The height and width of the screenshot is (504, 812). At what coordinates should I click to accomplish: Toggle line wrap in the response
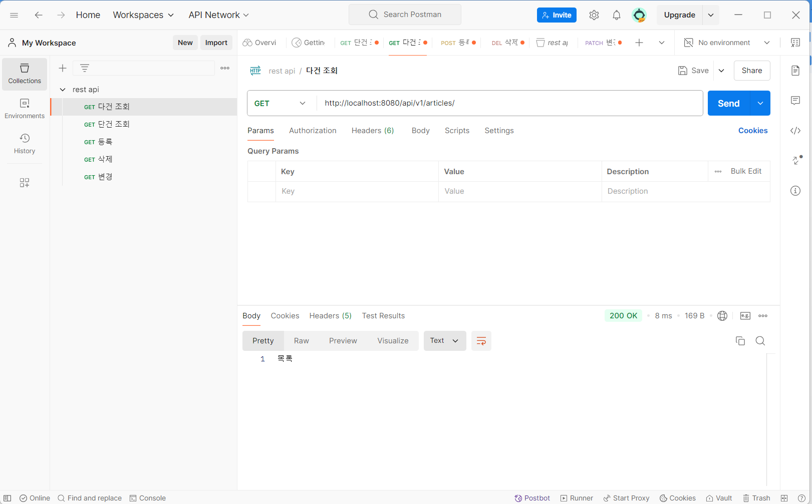[481, 341]
